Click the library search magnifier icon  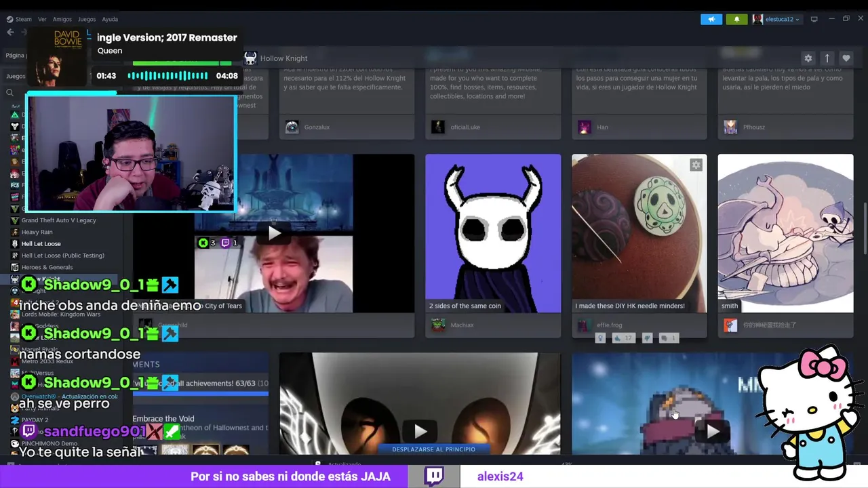click(9, 93)
